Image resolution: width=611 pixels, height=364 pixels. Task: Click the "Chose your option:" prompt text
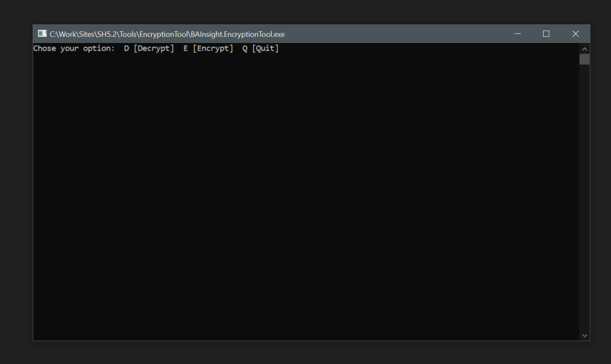click(74, 49)
